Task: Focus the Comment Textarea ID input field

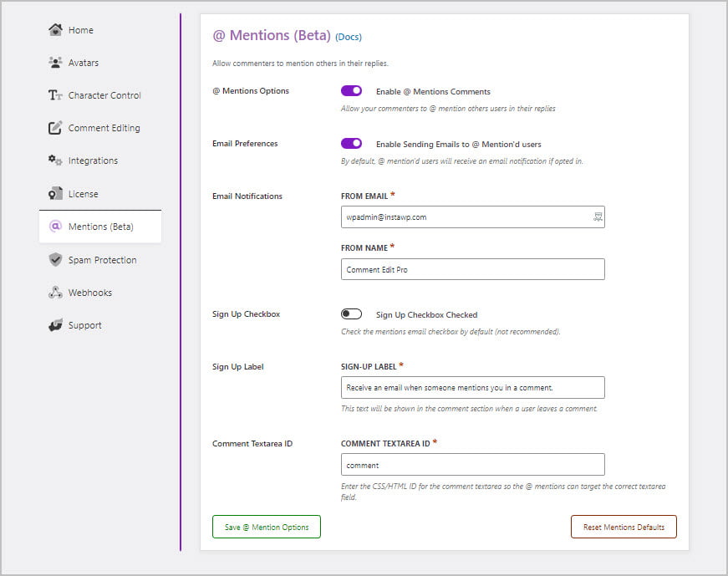Action: point(472,465)
